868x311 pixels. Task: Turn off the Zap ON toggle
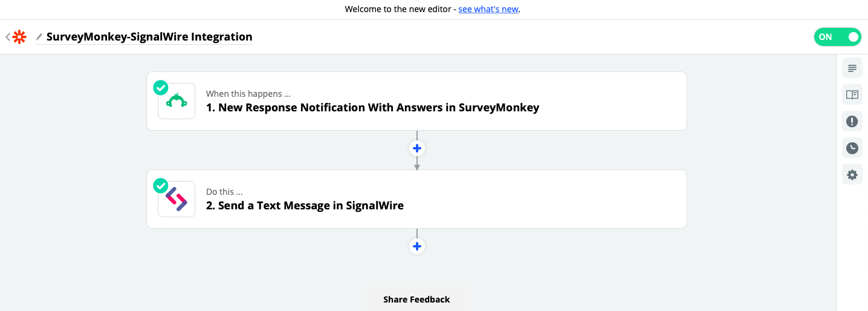(x=837, y=37)
